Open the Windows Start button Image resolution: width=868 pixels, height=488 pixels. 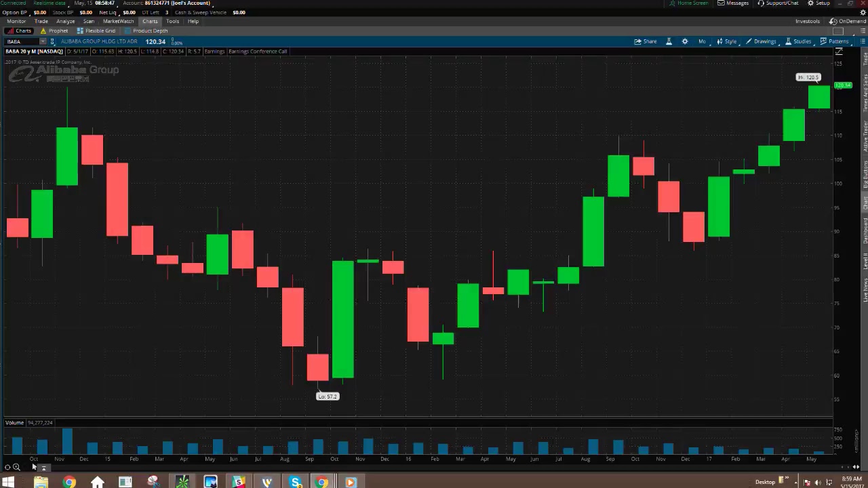pos(9,482)
